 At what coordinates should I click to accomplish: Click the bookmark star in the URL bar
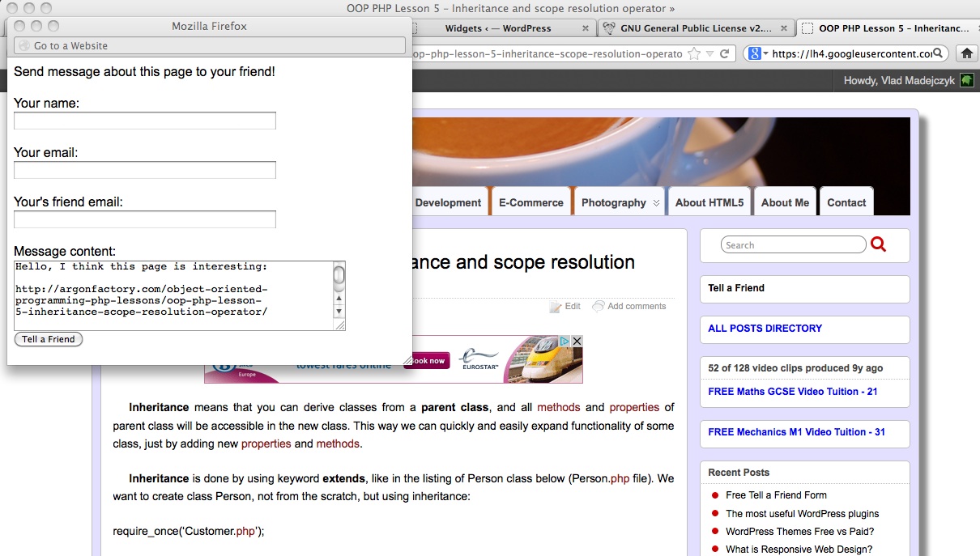(x=693, y=54)
